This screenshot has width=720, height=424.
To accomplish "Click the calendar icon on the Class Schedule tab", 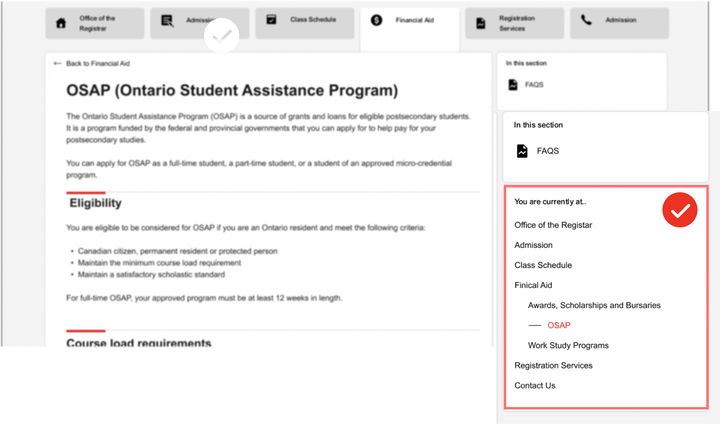I will (x=271, y=19).
